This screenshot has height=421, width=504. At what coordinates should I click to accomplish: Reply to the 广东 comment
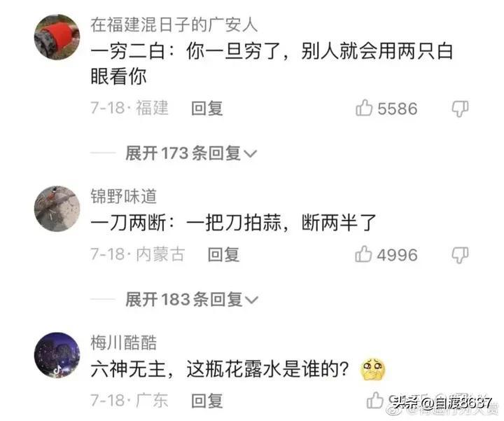point(207,401)
